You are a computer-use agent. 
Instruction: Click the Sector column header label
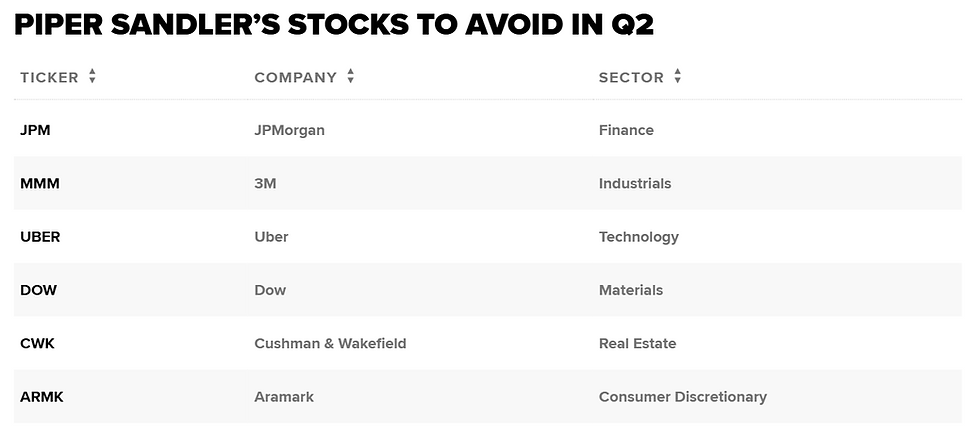coord(631,77)
